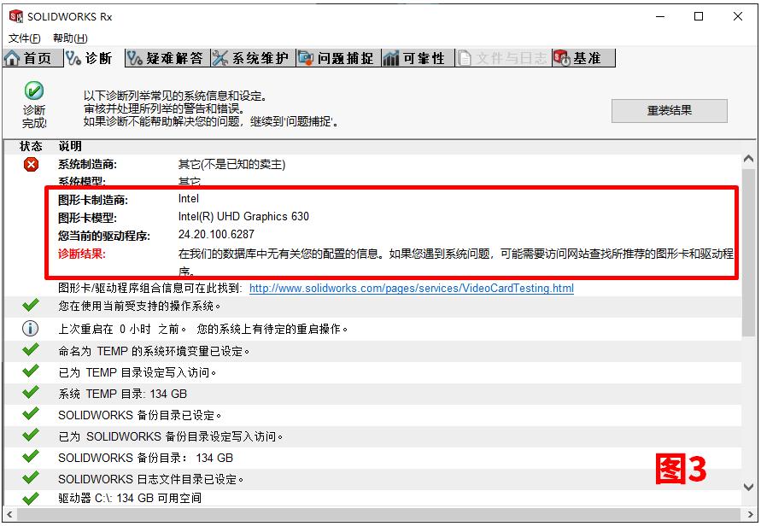Click the chart icon on 可靠性 tab
Viewport: 761px width, 532px height.
(x=391, y=58)
